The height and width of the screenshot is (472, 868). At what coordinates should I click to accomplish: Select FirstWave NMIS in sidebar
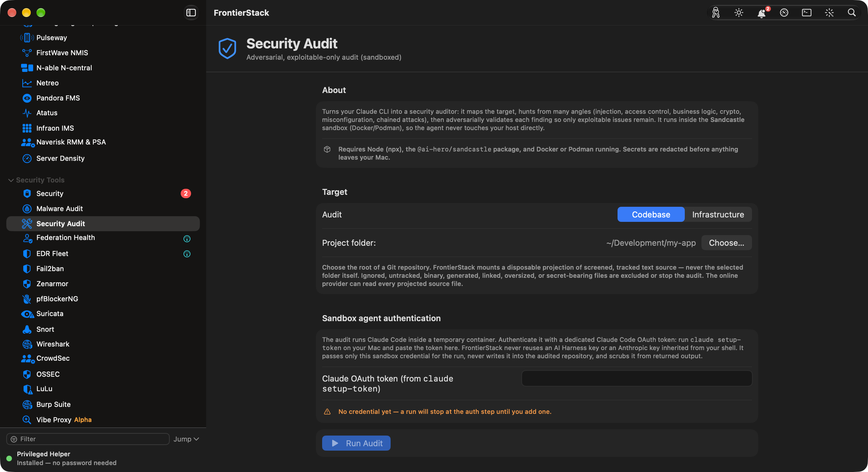coord(103,52)
